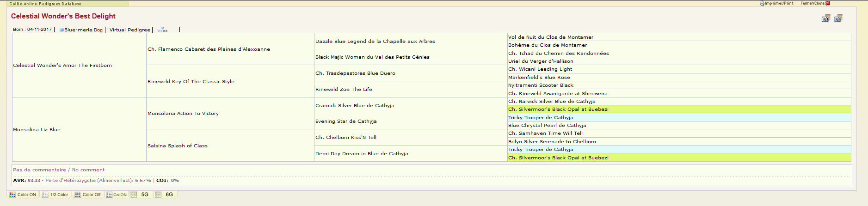Open the second camera photo icon
This screenshot has width=868, height=206.
pyautogui.click(x=838, y=18)
